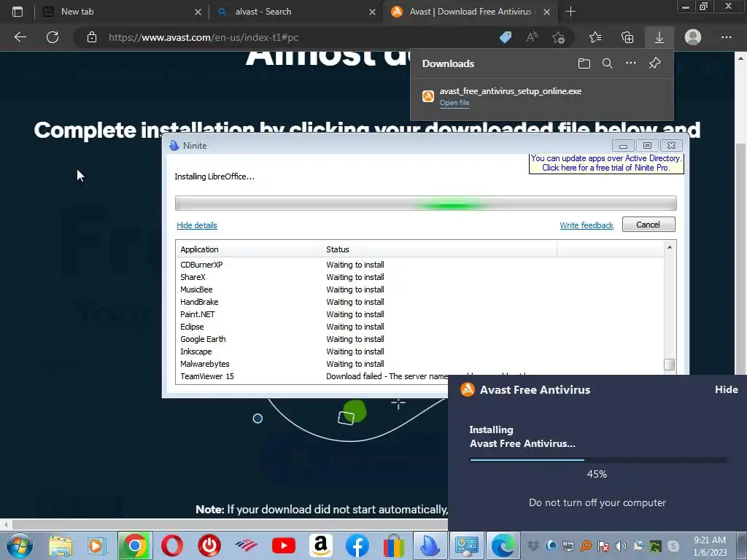Open the Favorites list icon
The image size is (747, 560).
595,37
